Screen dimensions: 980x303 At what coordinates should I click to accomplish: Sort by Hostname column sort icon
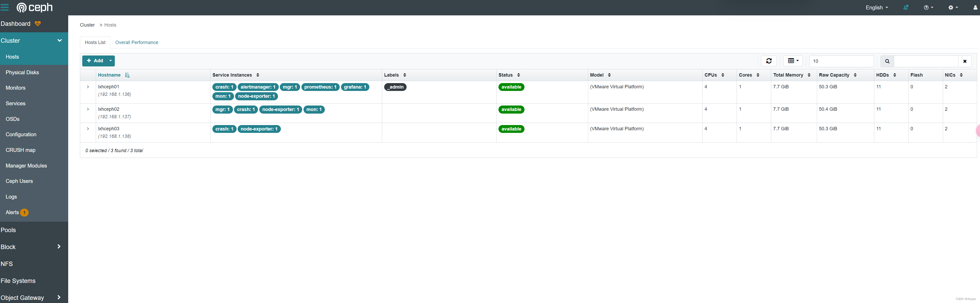127,75
